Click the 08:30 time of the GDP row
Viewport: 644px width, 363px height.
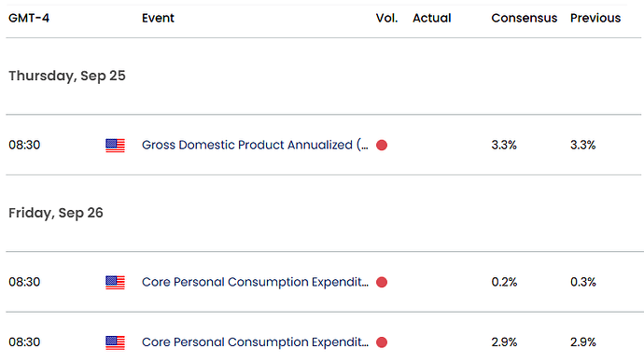click(24, 145)
